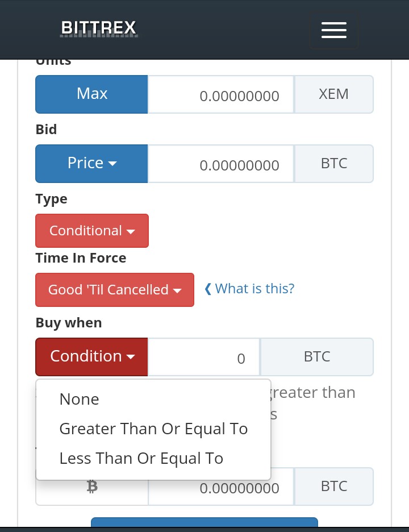Viewport: 409px width, 532px height.
Task: Focus the Bid price input field
Action: 221,164
